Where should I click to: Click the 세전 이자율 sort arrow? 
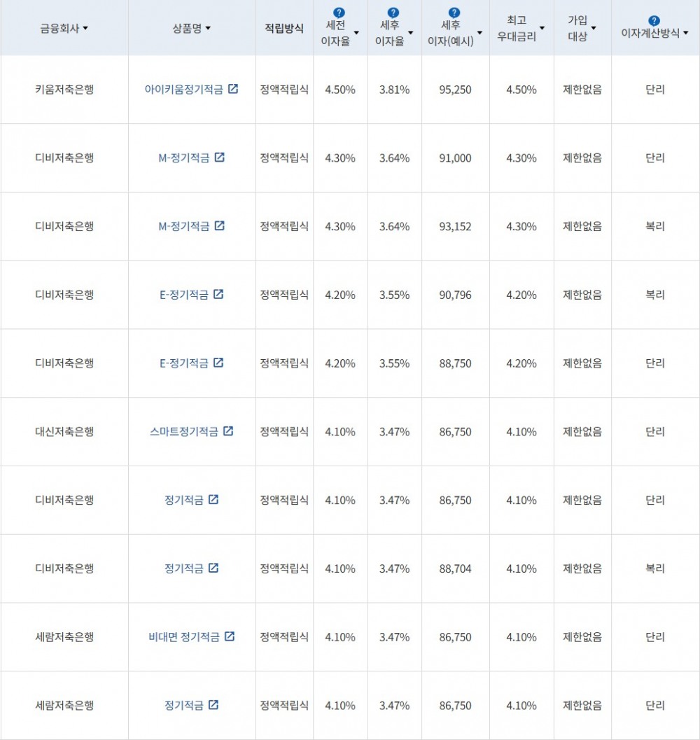[356, 33]
